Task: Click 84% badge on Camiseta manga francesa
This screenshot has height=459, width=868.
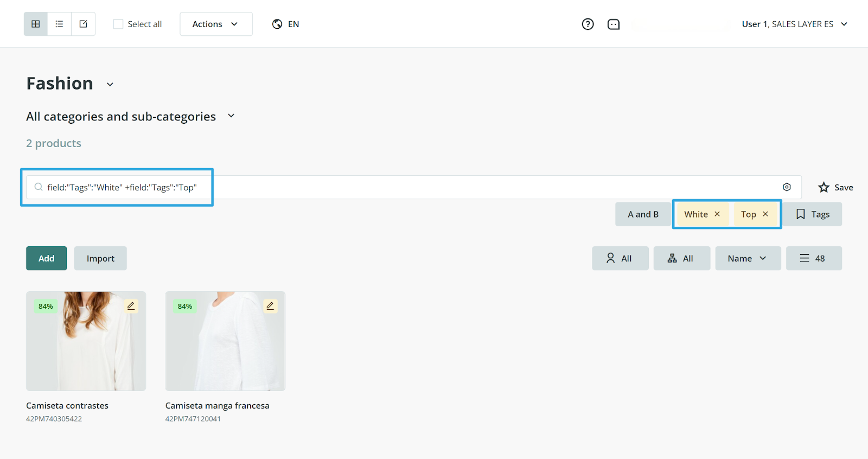Action: [x=185, y=307]
